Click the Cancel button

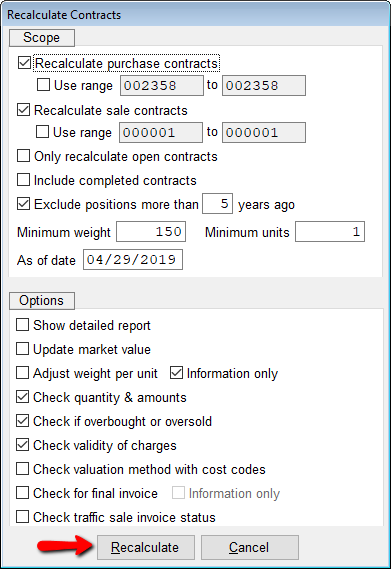pos(250,547)
